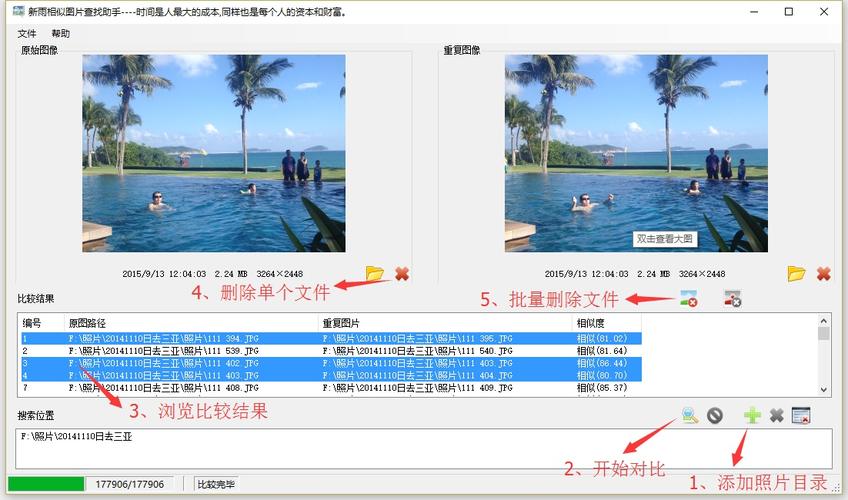
Task: Select result row with 111 402.JPG
Action: [332, 363]
